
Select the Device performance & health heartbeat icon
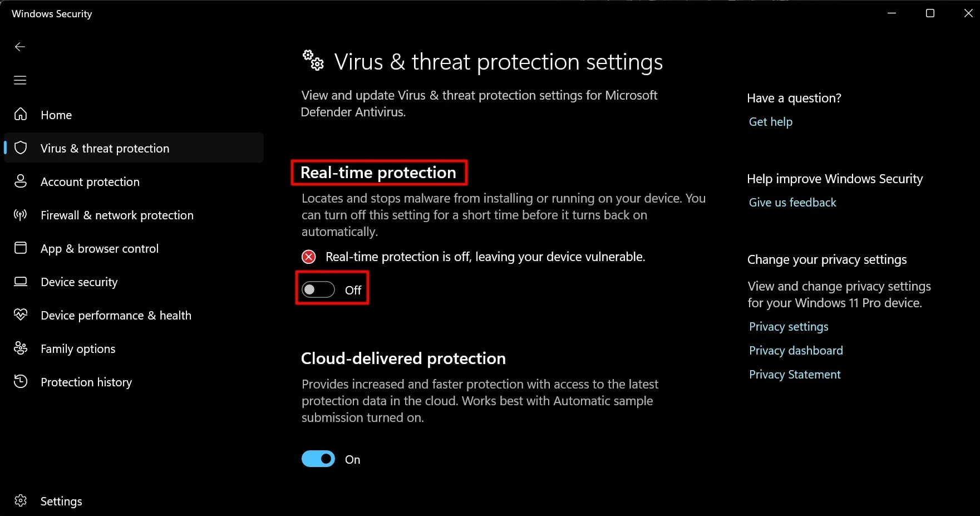pyautogui.click(x=21, y=315)
